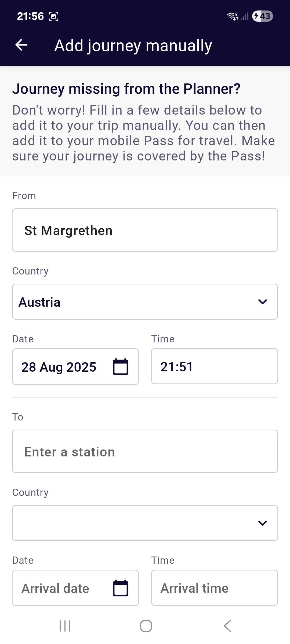Tap the Android recent apps button
Viewport: 290px width, 644px height.
[65, 626]
